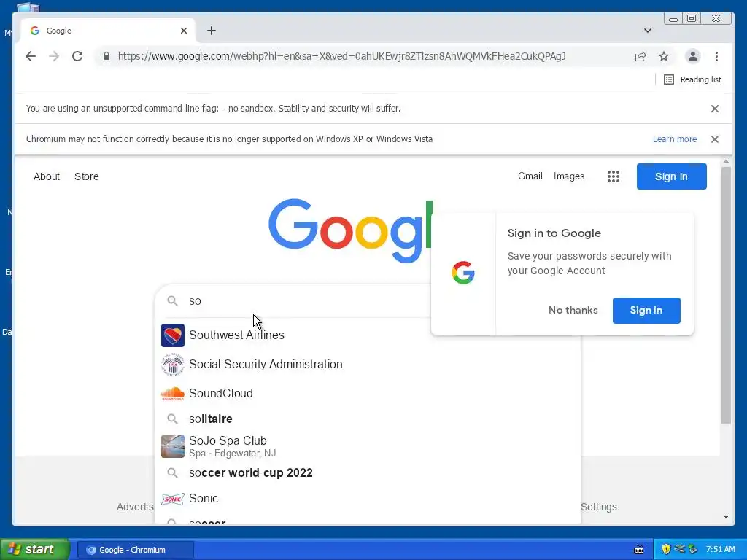Select the Sonic suggestion

tap(368, 499)
